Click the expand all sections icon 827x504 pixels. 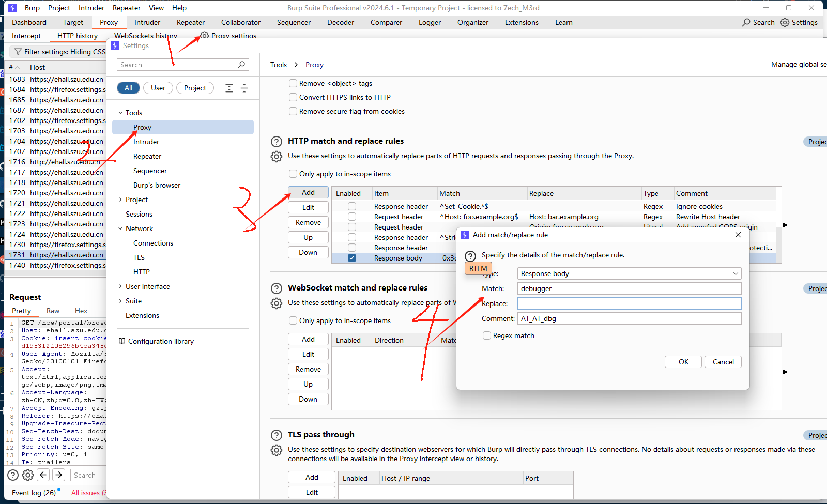click(229, 88)
